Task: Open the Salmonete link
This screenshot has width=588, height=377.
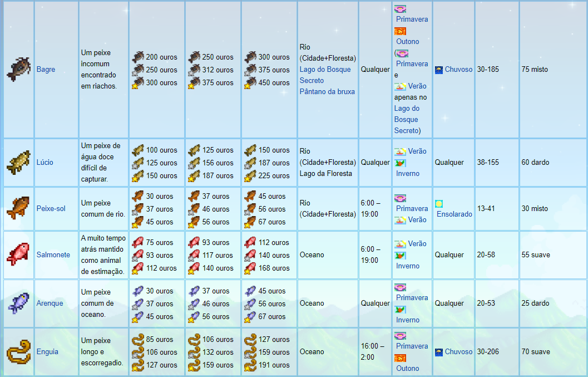Action: pos(53,254)
